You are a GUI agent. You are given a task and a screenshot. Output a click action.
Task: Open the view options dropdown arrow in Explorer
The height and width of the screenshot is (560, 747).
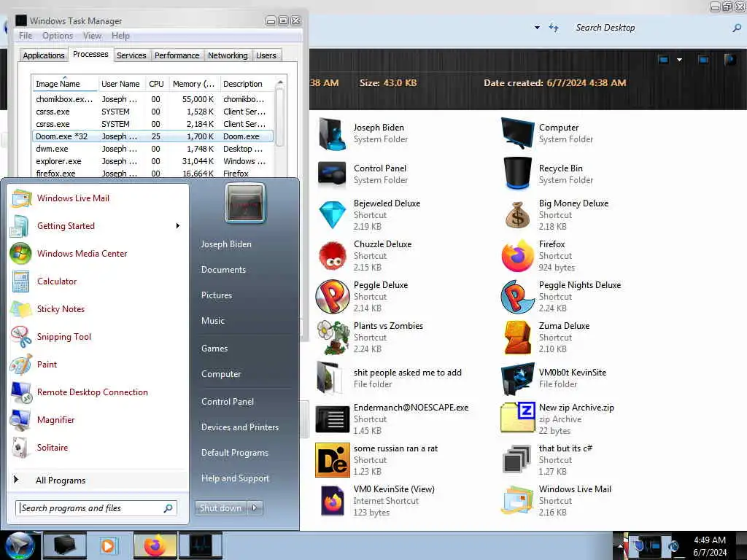pos(679,60)
